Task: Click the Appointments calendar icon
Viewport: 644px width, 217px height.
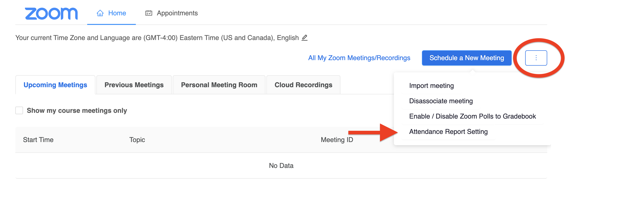Action: [149, 13]
